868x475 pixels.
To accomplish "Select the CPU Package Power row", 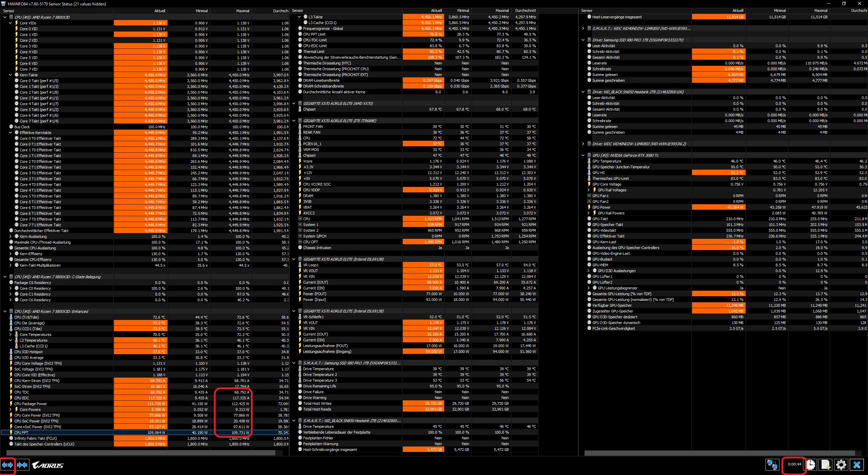I will pyautogui.click(x=31, y=404).
